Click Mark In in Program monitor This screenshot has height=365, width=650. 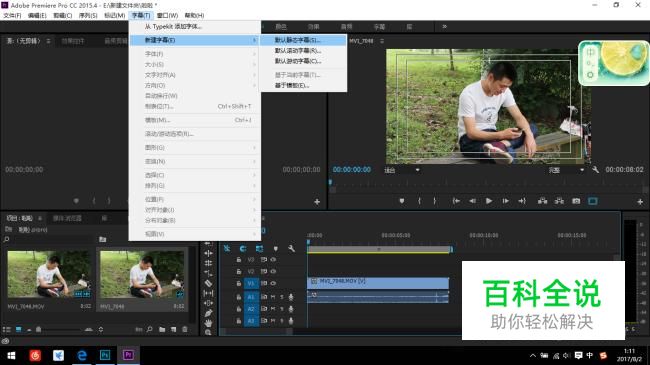[x=419, y=201]
